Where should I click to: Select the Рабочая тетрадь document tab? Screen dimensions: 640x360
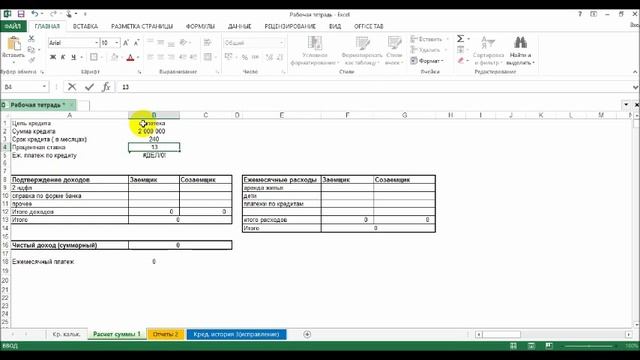coord(38,105)
